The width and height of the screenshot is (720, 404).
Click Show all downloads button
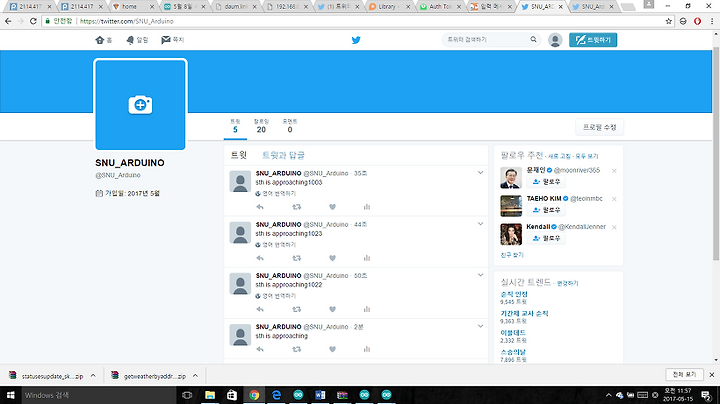pos(684,375)
